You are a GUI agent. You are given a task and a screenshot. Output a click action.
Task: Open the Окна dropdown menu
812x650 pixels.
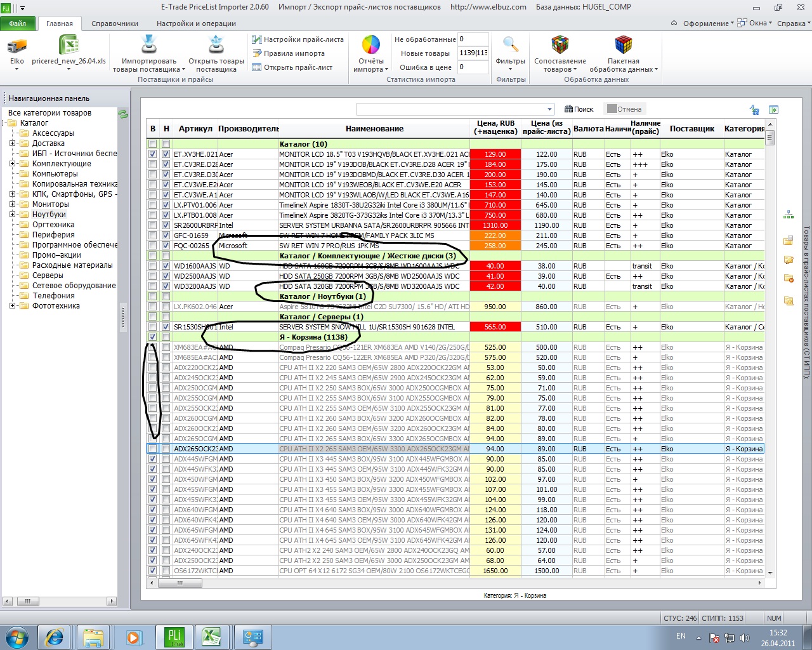pyautogui.click(x=756, y=23)
